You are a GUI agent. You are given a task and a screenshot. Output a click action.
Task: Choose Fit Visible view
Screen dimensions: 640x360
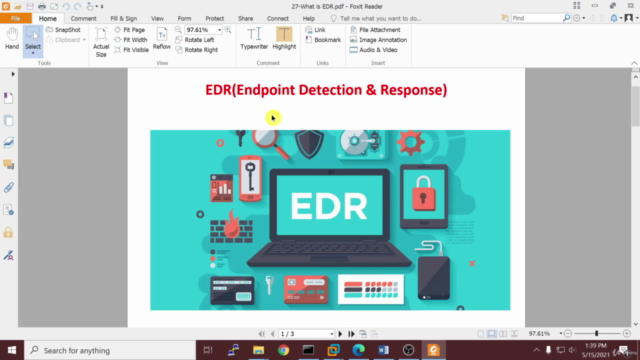tap(131, 50)
